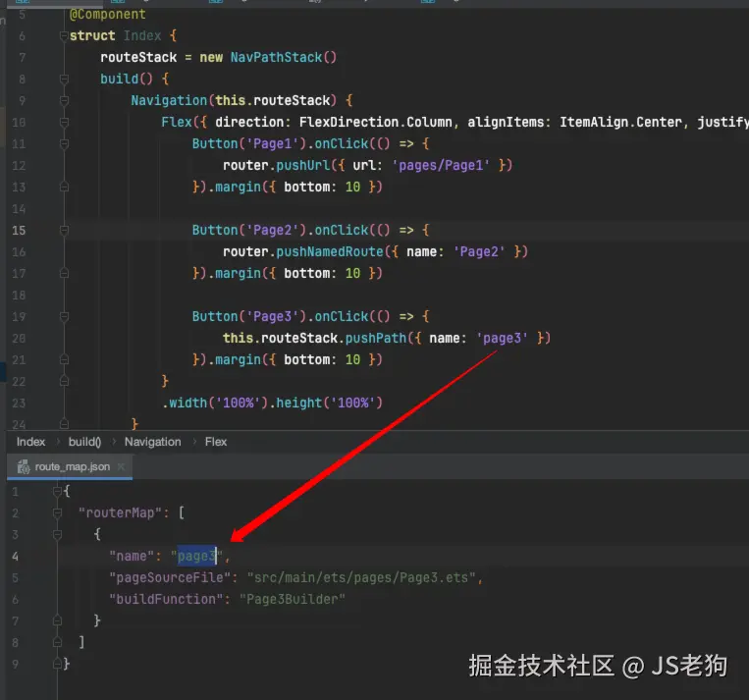Viewport: 749px width, 700px height.
Task: Click the Index breadcrumb
Action: [x=31, y=442]
